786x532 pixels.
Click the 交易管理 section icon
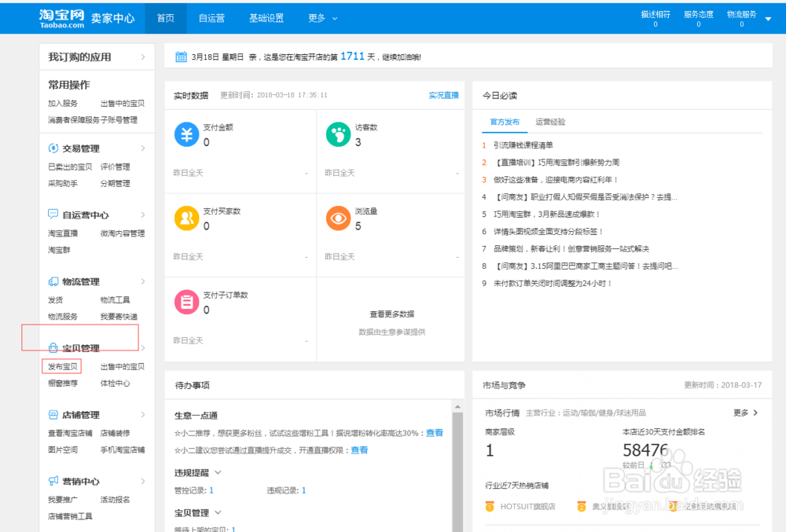[53, 149]
